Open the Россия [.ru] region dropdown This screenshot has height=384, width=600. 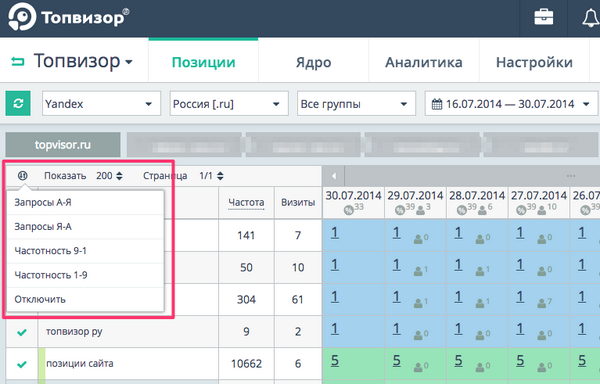click(229, 103)
